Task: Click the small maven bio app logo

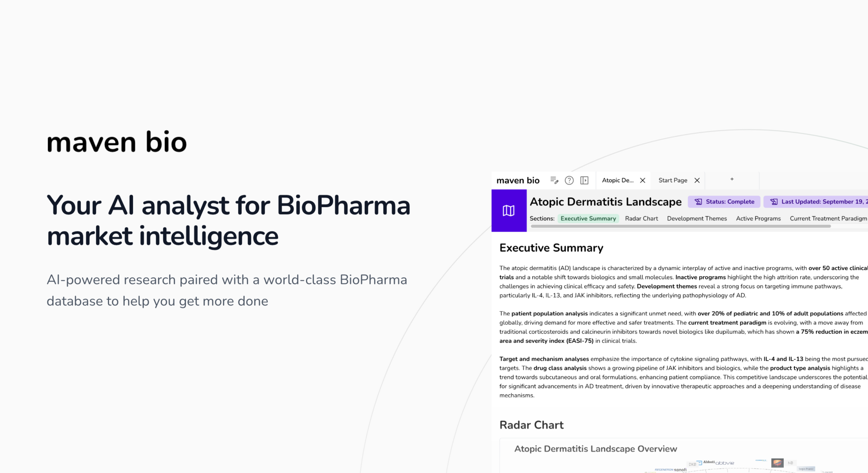Action: click(518, 180)
